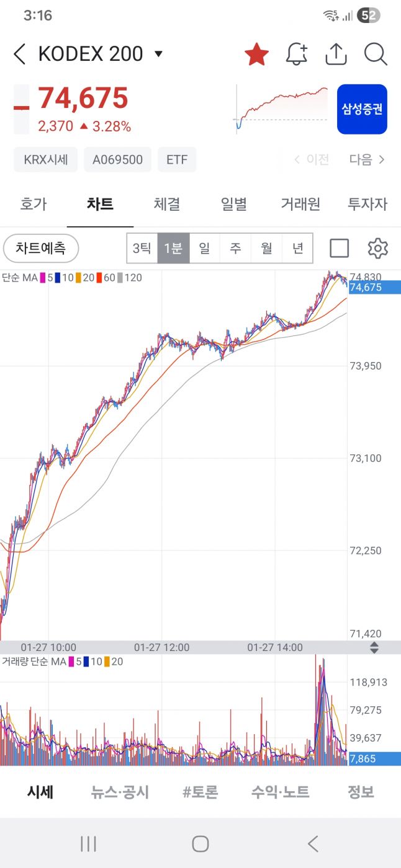
Task: Switch to the 호가 tab
Action: pyautogui.click(x=34, y=204)
